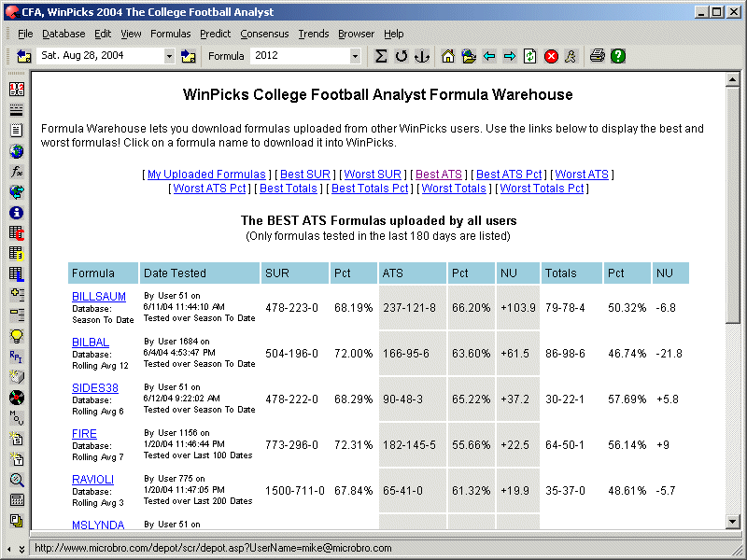Navigate forward with the right arrow

[510, 56]
